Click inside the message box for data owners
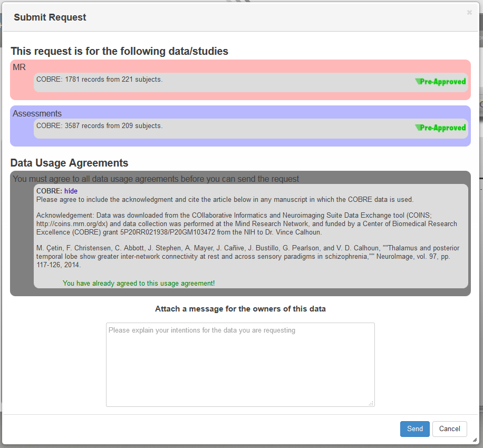This screenshot has height=448, width=483. (x=240, y=364)
